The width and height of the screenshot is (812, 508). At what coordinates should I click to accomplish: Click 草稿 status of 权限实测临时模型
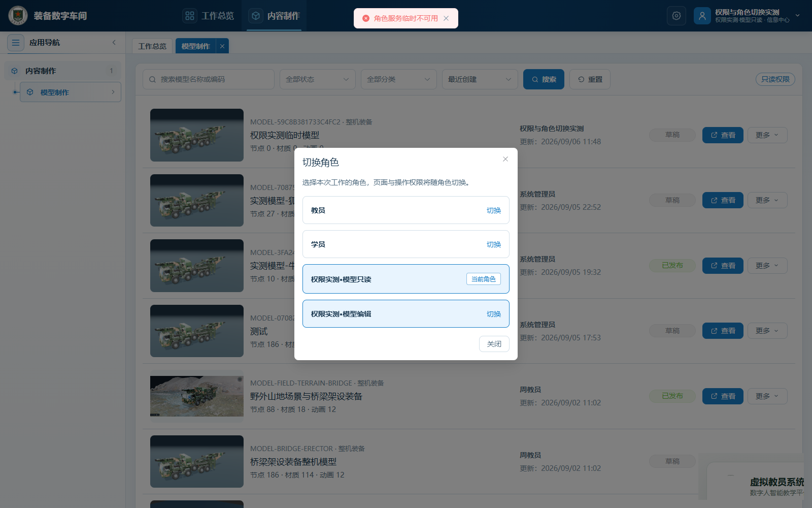point(672,135)
